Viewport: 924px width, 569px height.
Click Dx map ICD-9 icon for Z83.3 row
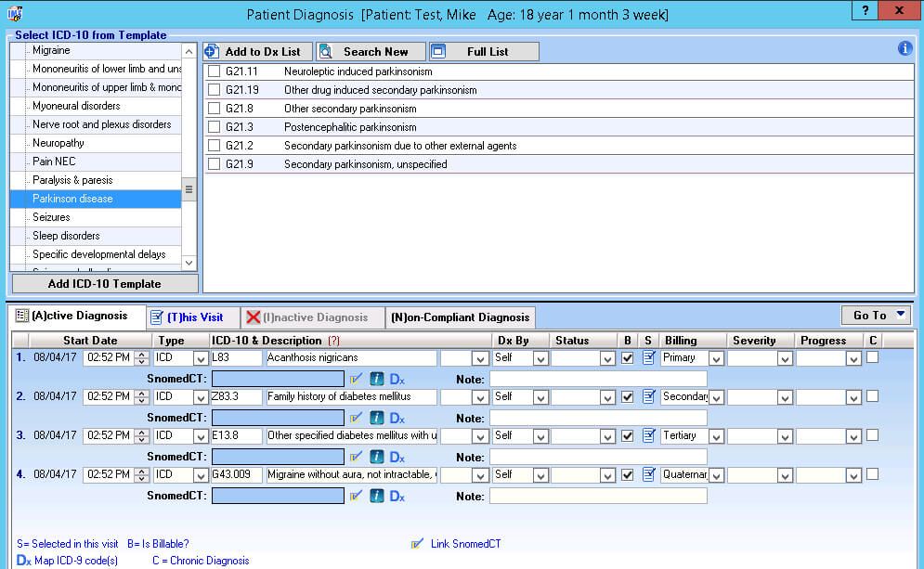tap(397, 418)
